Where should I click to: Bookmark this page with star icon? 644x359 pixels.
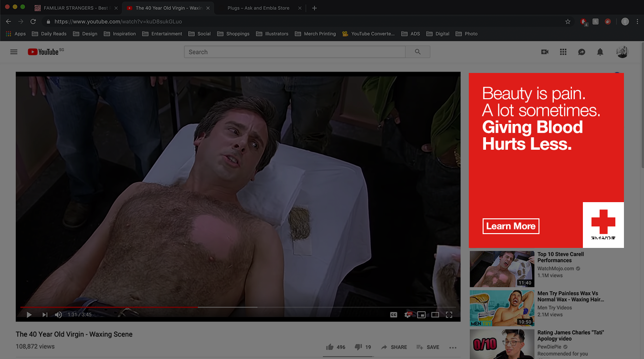(568, 21)
